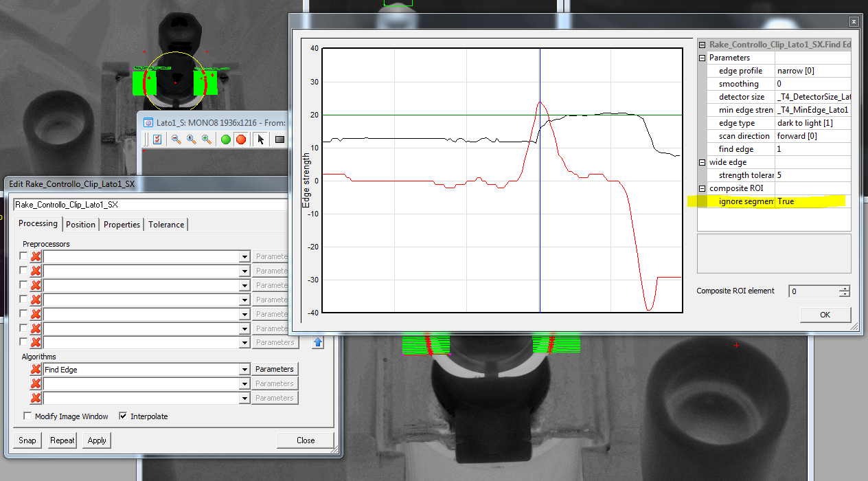Click the zoom 1:1 magnifier icon
The width and height of the screenshot is (868, 481).
[192, 139]
